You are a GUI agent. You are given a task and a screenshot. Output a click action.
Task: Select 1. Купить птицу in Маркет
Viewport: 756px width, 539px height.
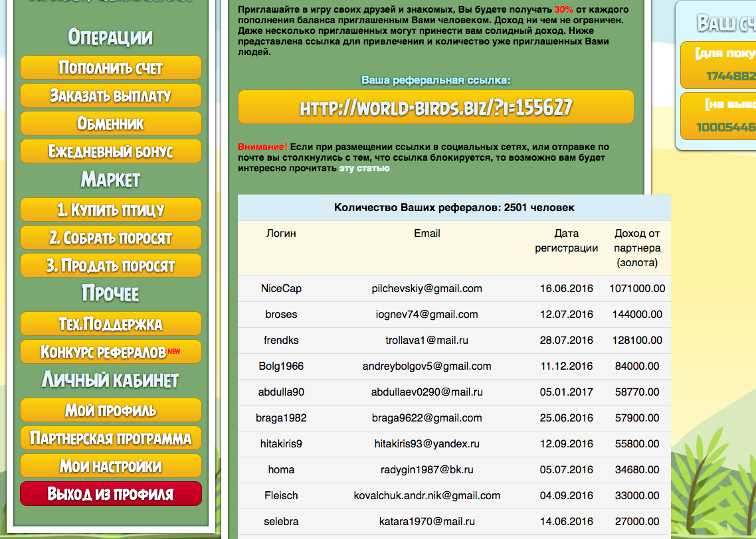click(111, 210)
